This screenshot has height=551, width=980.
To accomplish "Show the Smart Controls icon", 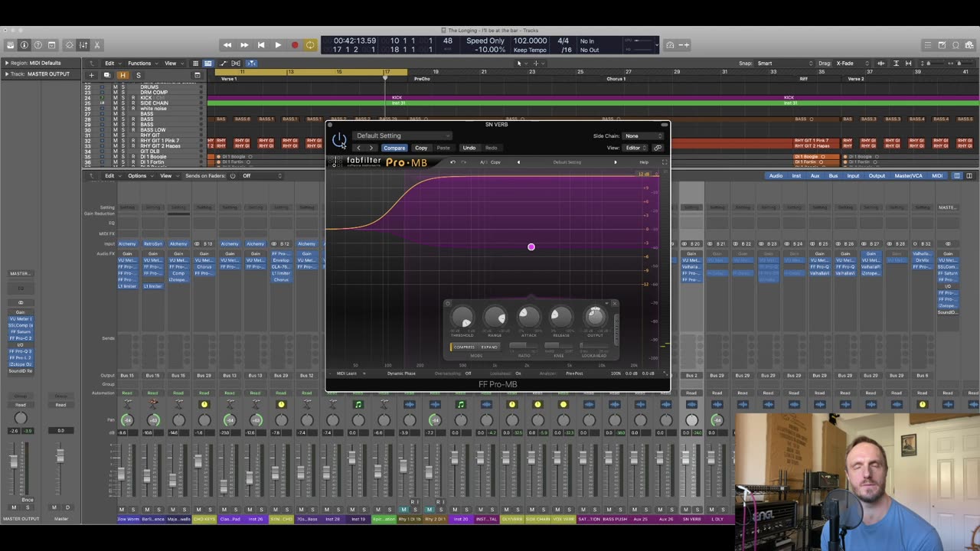I will (x=70, y=45).
